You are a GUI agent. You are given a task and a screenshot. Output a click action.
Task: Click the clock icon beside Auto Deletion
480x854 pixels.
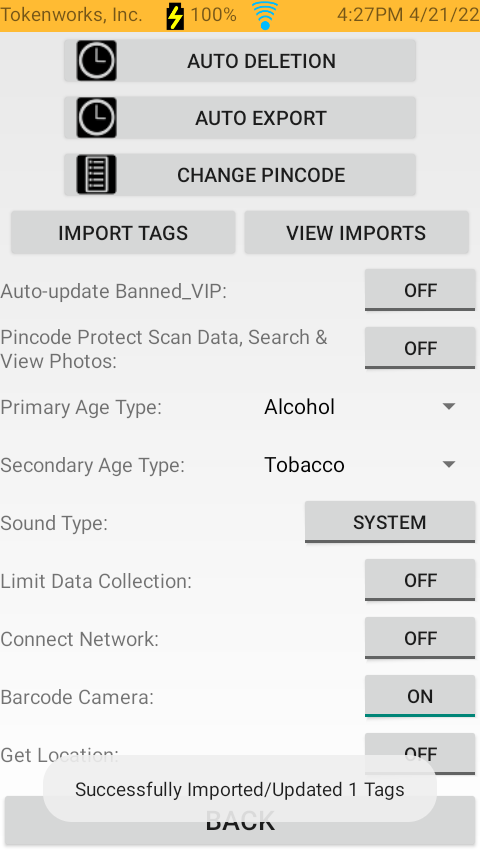(x=96, y=60)
